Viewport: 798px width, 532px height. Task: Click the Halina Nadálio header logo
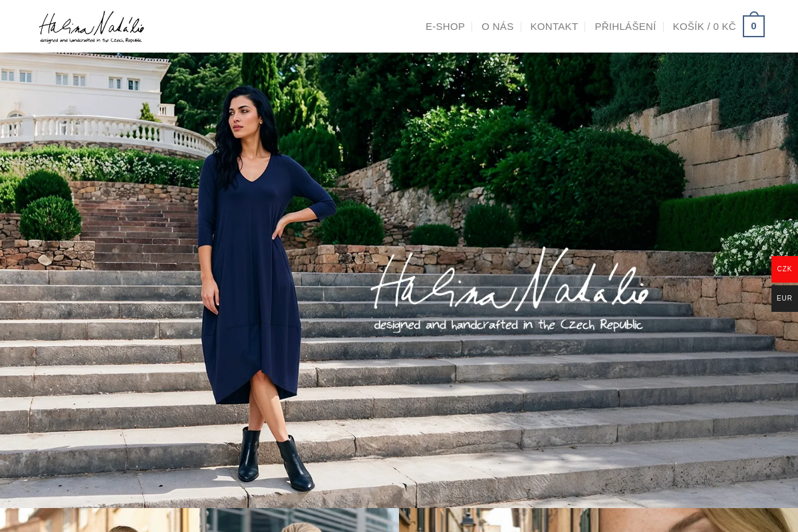[x=92, y=27]
